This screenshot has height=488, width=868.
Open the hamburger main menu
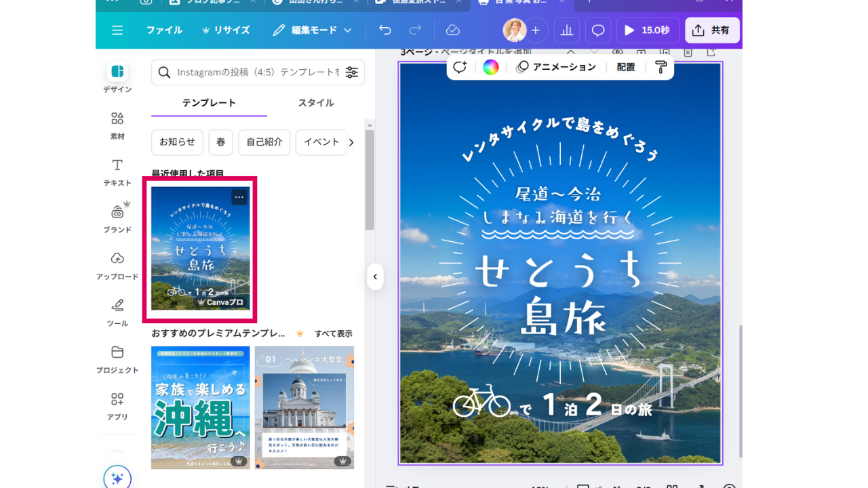117,30
